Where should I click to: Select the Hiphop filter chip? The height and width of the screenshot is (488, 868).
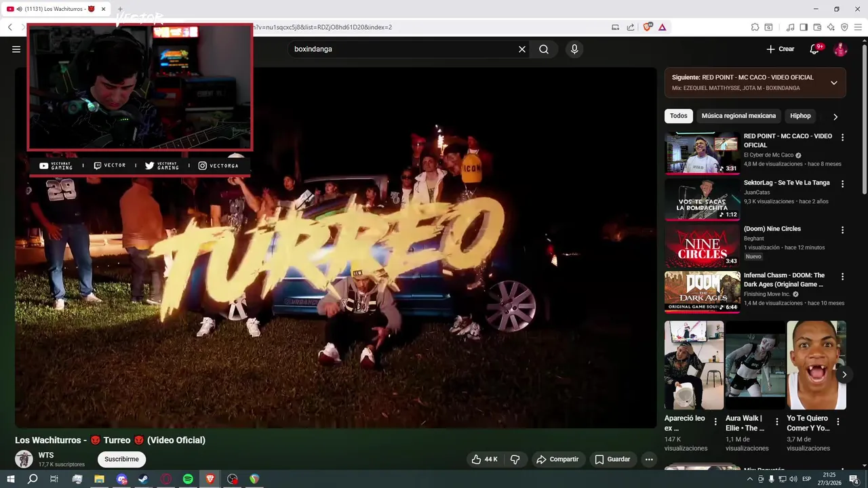click(x=800, y=116)
